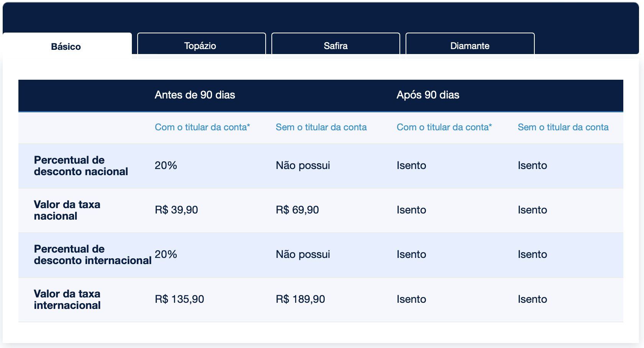644x348 pixels.
Task: Click the 20% desconto internacional value
Action: [x=166, y=254]
